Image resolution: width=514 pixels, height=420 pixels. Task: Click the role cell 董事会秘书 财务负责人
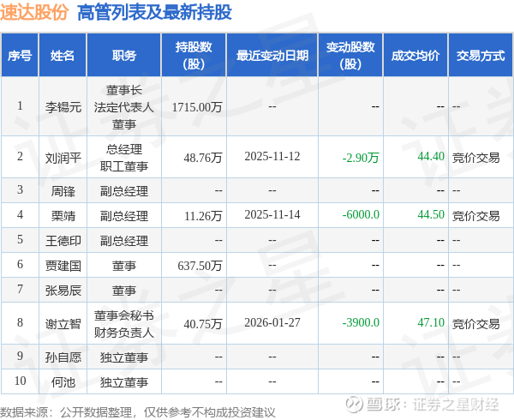click(124, 324)
